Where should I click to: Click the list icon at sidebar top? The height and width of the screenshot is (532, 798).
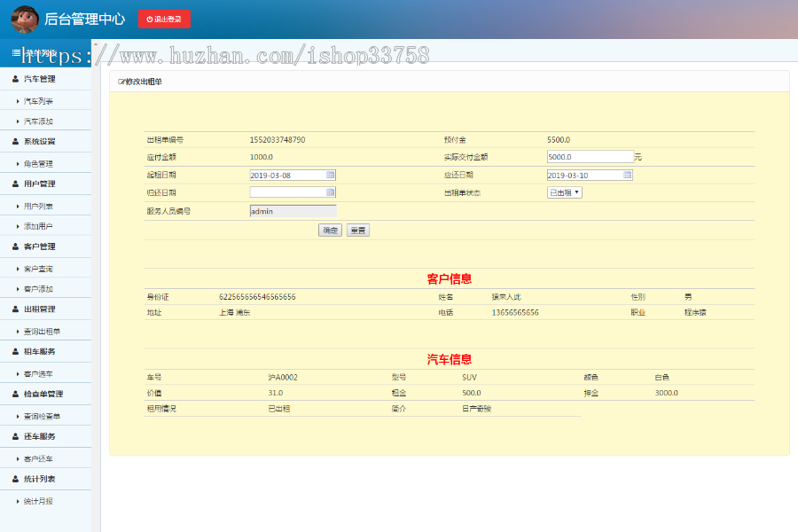pyautogui.click(x=14, y=52)
